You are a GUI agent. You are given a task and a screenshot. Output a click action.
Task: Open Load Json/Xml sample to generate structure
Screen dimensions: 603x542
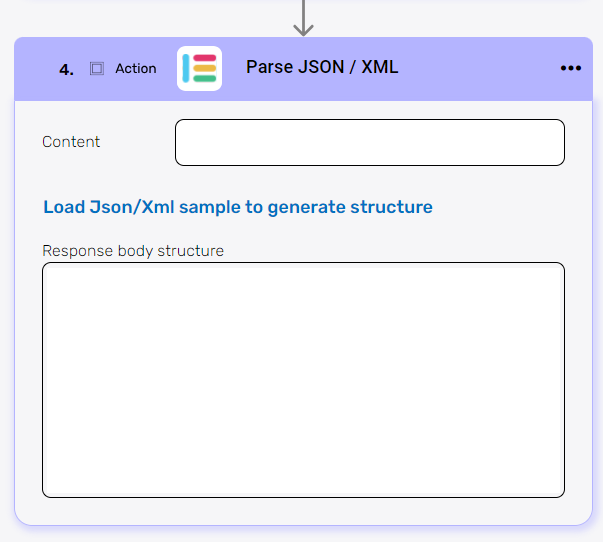pyautogui.click(x=237, y=207)
